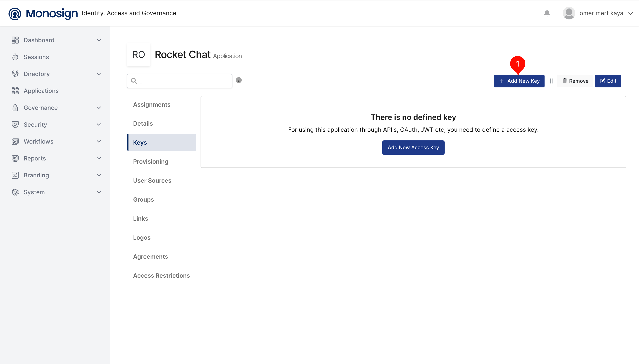Click Add New Access Key button

(413, 148)
